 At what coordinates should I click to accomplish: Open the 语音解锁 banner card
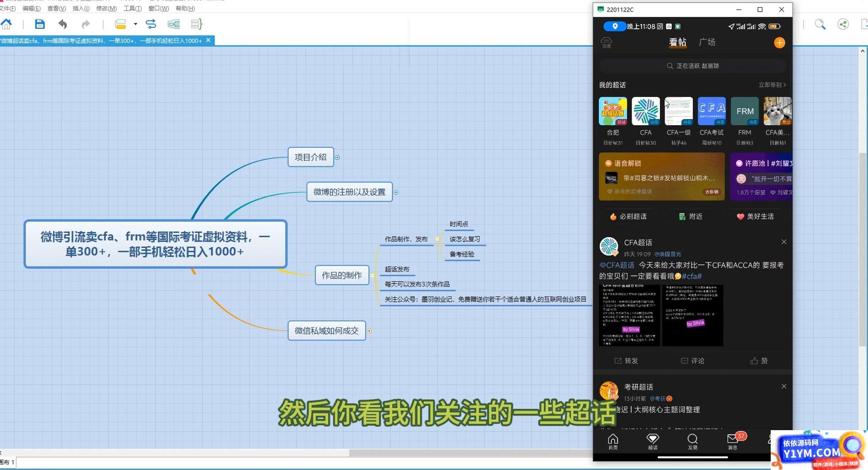[x=662, y=177]
